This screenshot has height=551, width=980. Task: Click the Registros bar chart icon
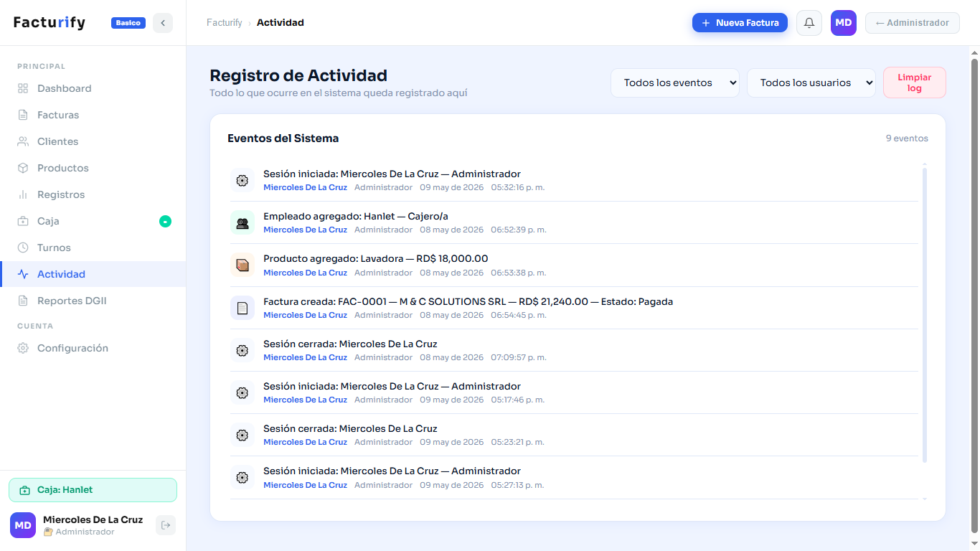click(x=23, y=194)
